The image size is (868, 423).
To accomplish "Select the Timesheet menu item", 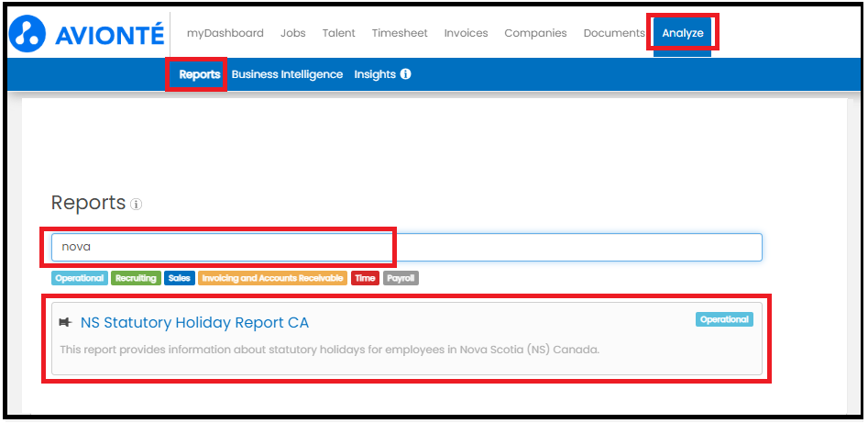I will click(400, 33).
